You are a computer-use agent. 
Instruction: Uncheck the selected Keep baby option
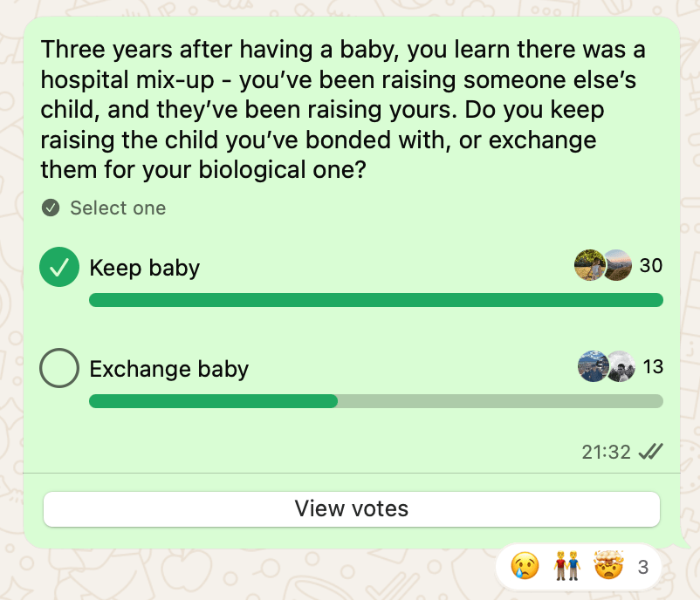click(x=59, y=267)
